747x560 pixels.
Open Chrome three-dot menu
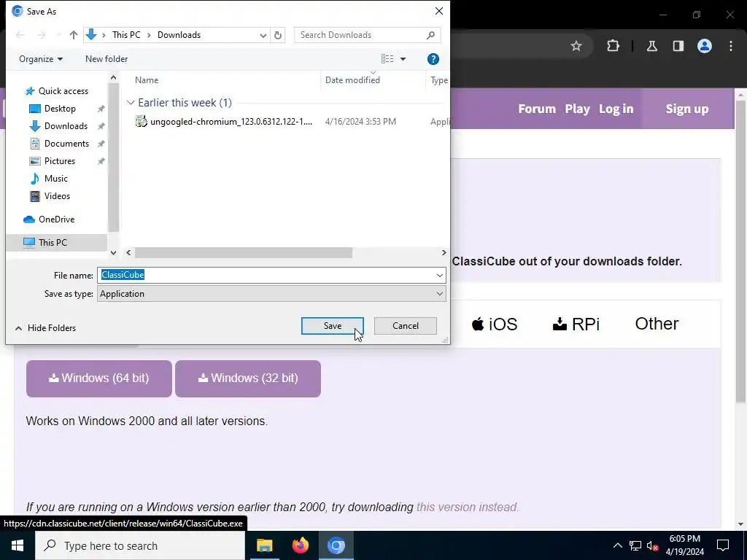731,46
